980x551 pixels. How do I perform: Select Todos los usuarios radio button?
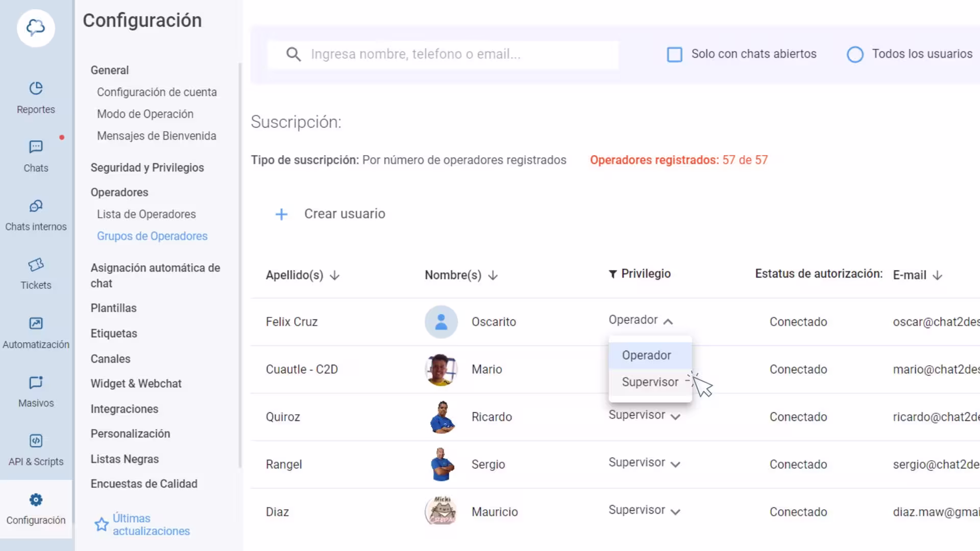[x=855, y=55]
